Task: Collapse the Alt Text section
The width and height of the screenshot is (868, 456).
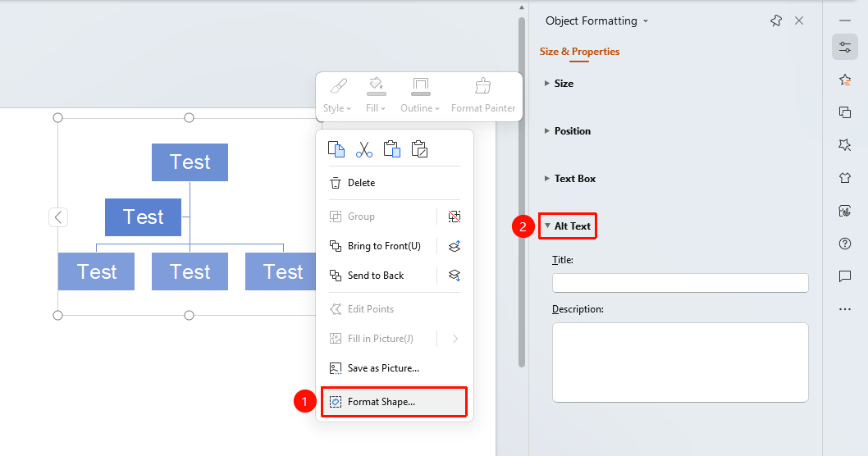Action: point(568,226)
